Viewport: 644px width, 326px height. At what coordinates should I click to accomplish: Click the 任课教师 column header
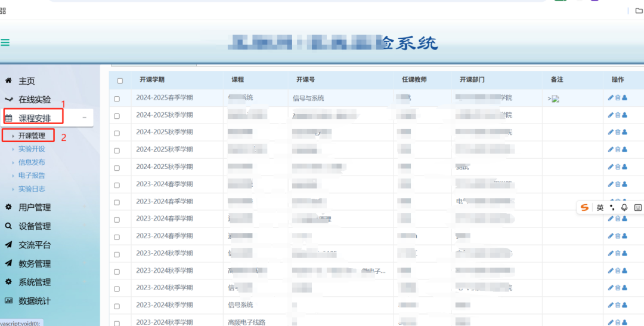(x=414, y=80)
